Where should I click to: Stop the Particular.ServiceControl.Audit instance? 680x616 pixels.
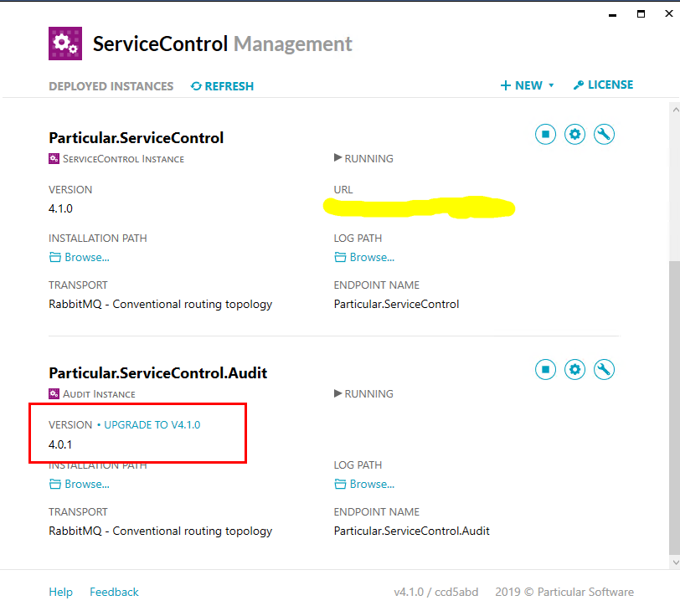pyautogui.click(x=545, y=370)
